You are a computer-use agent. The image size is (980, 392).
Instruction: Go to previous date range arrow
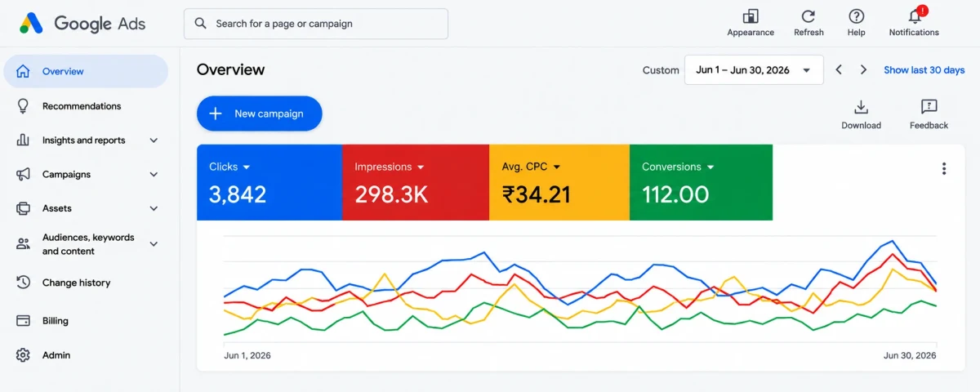[839, 70]
